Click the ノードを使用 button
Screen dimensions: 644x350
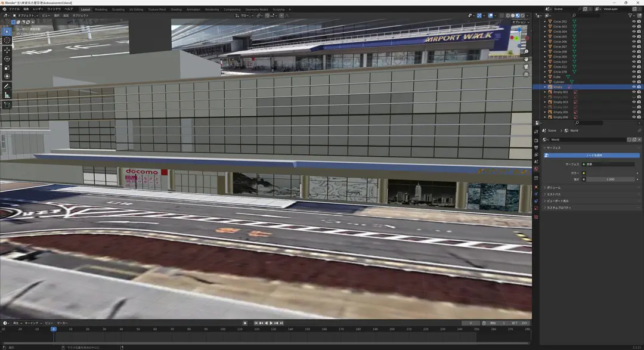592,155
